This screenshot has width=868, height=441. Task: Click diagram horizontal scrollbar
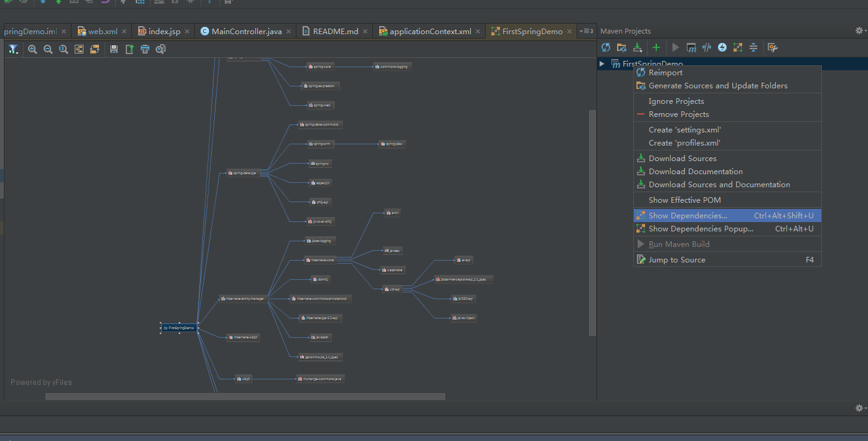coord(245,396)
